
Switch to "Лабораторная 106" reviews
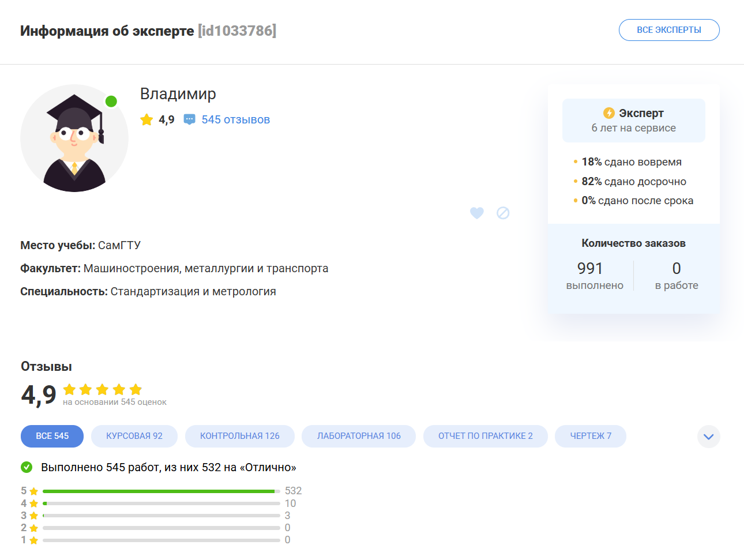[359, 436]
